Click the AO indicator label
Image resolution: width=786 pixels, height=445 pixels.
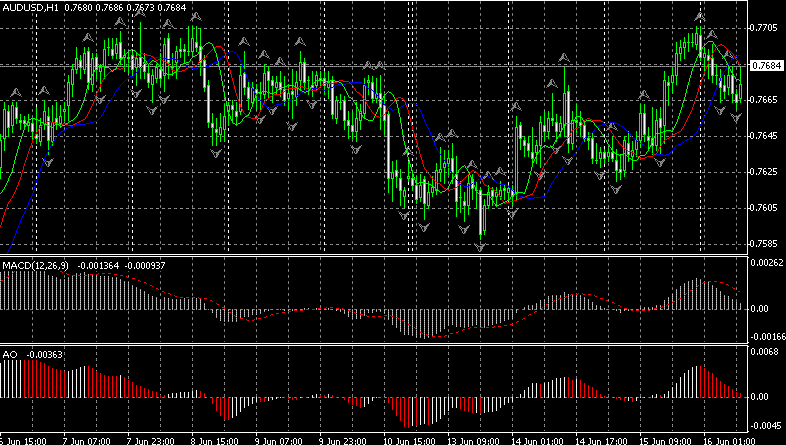[10, 355]
